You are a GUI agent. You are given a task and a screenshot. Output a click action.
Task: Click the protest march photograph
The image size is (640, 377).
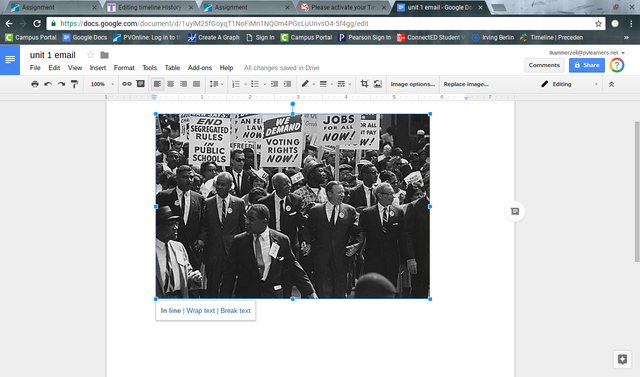coord(293,206)
